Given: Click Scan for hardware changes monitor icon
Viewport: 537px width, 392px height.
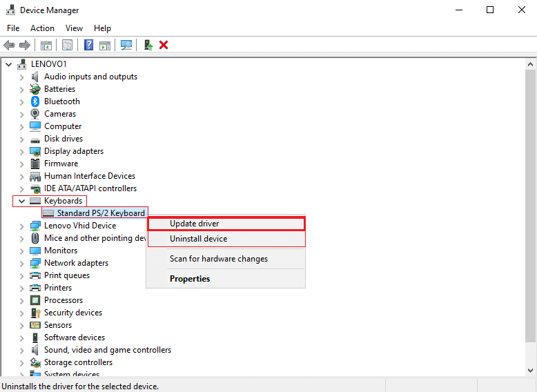Looking at the screenshot, I should 126,45.
